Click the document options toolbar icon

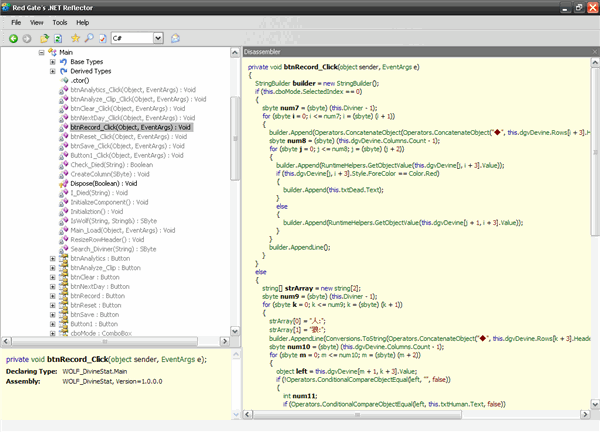103,38
